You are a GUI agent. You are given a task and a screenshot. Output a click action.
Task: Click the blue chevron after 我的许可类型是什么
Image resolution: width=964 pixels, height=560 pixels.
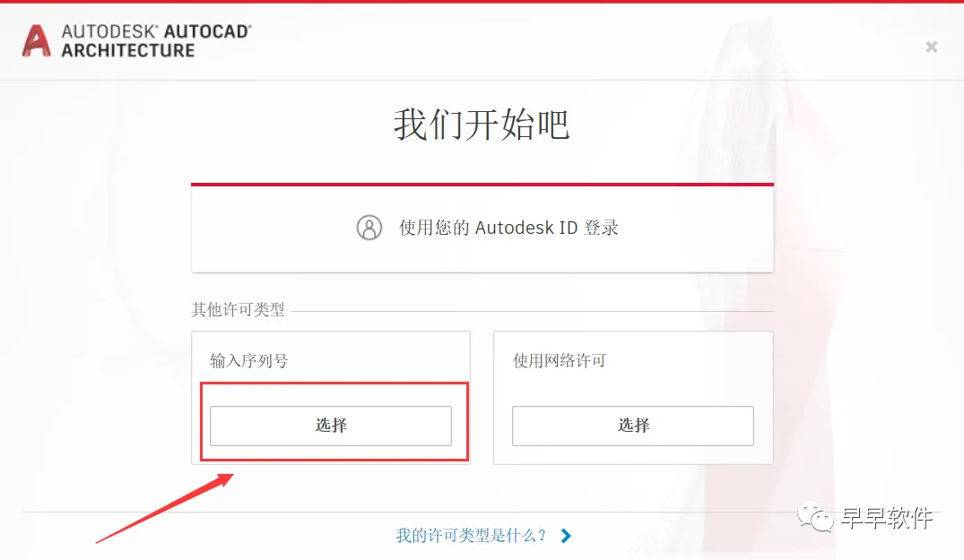tap(566, 536)
